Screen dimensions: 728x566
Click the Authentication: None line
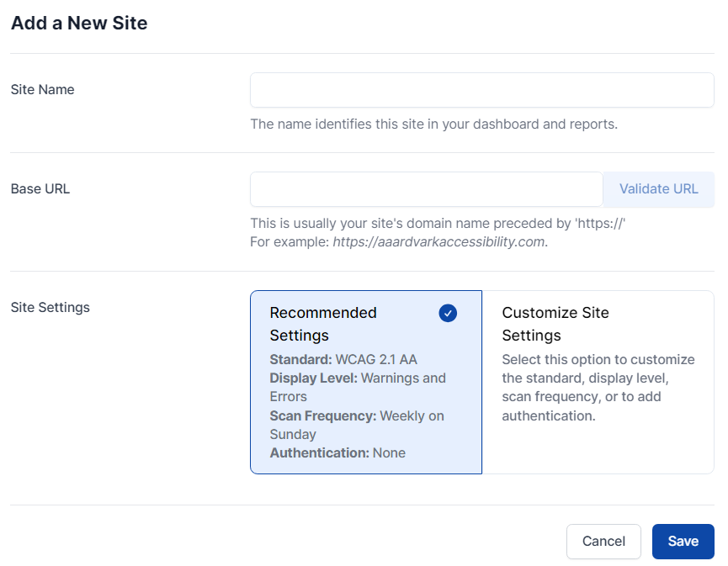[337, 453]
